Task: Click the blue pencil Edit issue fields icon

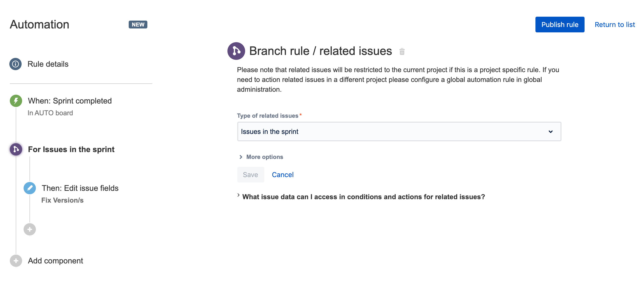Action: click(x=29, y=188)
